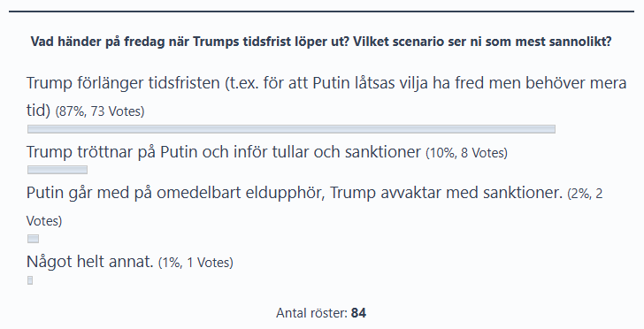
Task: Click the wrapped 'Votes)' text under third option
Action: (44, 221)
